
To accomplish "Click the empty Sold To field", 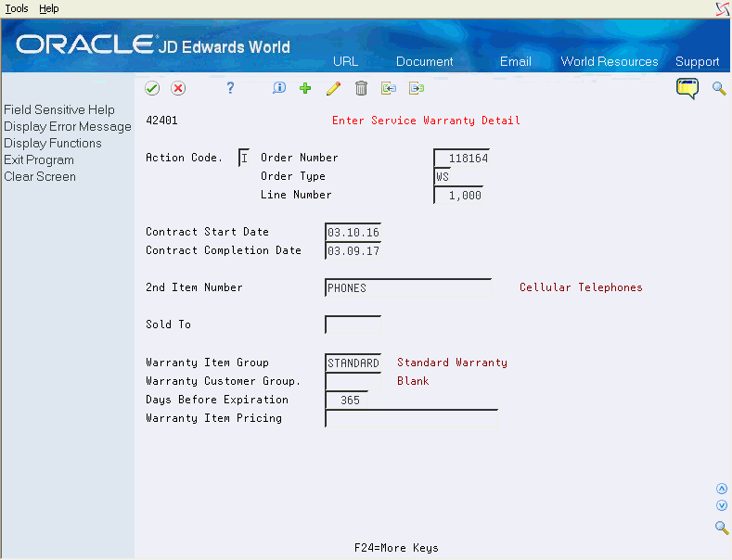I will 353,325.
